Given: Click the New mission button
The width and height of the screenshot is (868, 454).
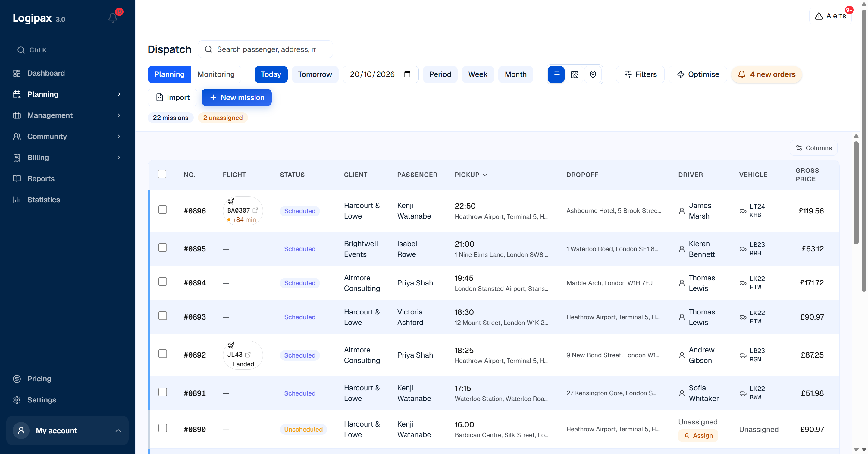Looking at the screenshot, I should [x=237, y=97].
